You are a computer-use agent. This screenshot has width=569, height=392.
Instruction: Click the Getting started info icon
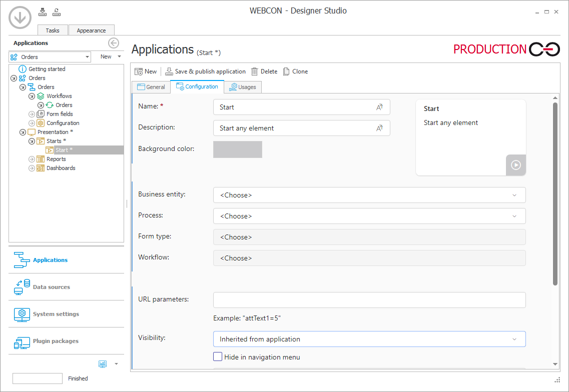23,69
